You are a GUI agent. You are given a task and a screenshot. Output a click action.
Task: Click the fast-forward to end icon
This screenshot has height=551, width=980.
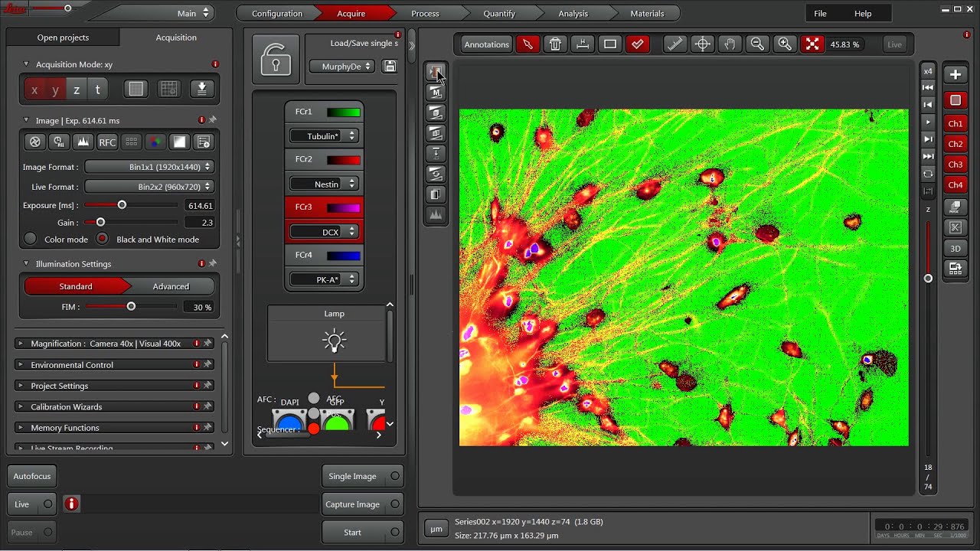pos(928,156)
